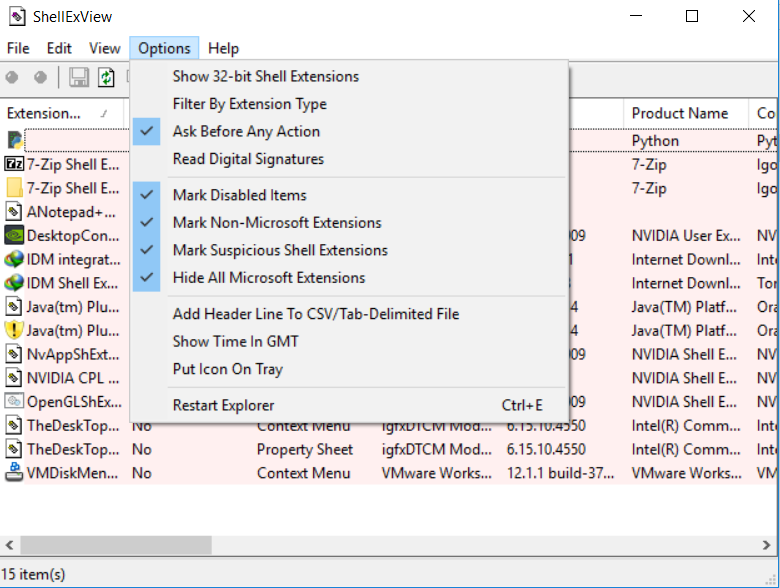
Task: Click the 7z icon of first 7-Zip row
Action: coord(13,164)
